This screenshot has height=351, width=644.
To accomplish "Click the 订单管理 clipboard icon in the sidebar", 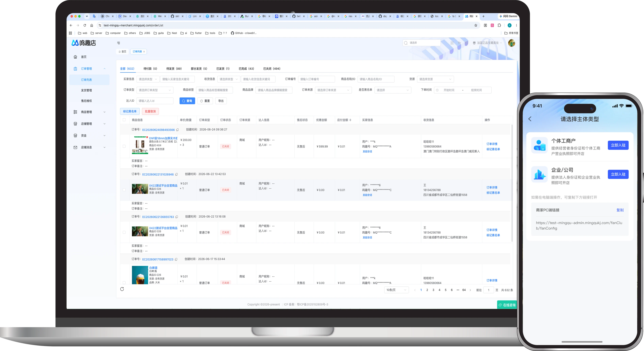I will pyautogui.click(x=75, y=69).
